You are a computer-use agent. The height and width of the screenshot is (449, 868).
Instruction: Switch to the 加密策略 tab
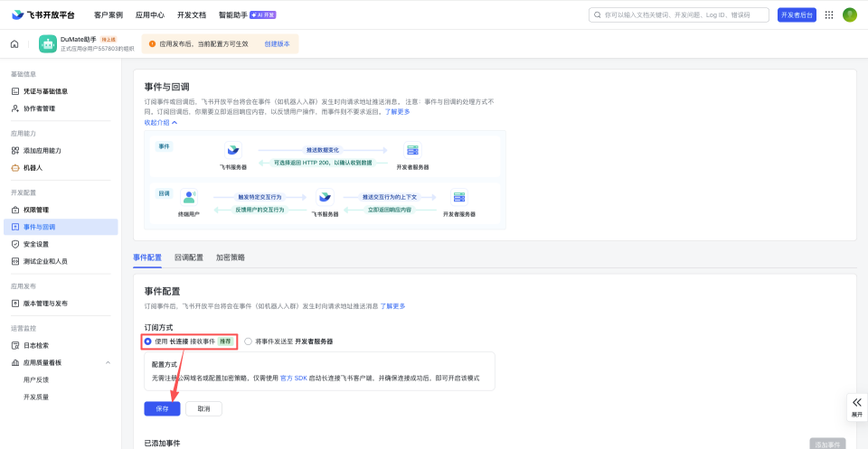[230, 257]
